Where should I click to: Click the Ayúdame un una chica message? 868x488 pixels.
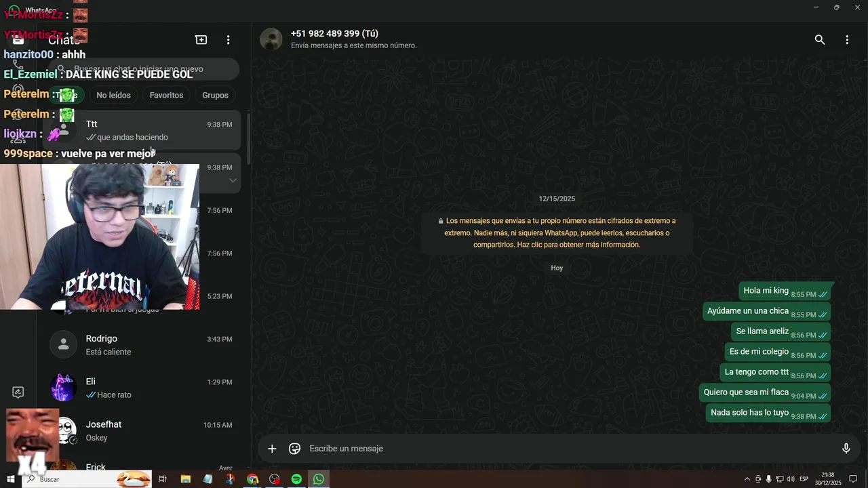[766, 312]
